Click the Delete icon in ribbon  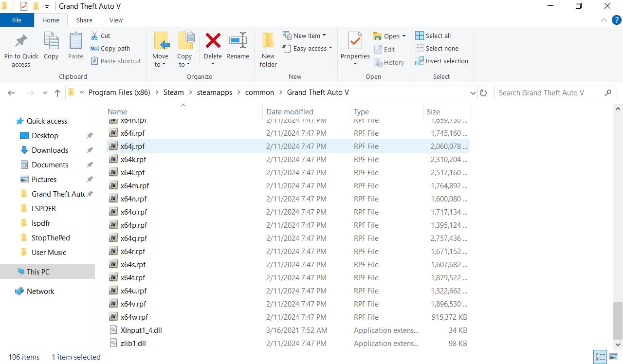click(x=213, y=41)
